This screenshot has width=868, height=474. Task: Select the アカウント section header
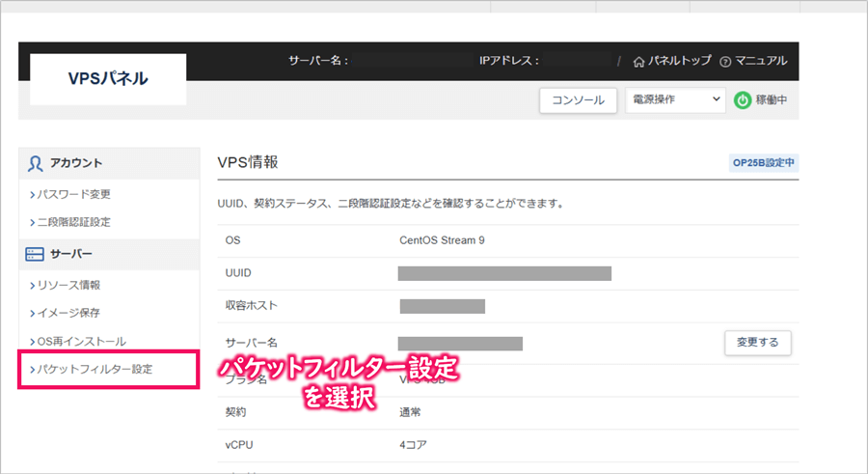109,163
